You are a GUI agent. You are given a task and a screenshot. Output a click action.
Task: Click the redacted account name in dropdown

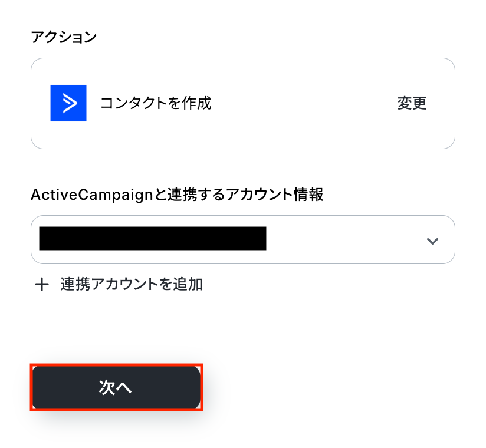152,239
